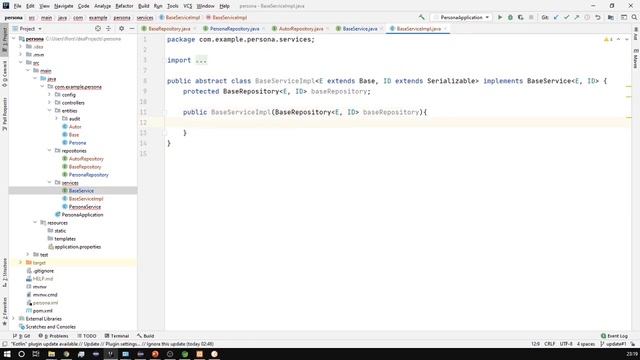Open the TODO tool window
640x360 pixels.
tap(87, 336)
